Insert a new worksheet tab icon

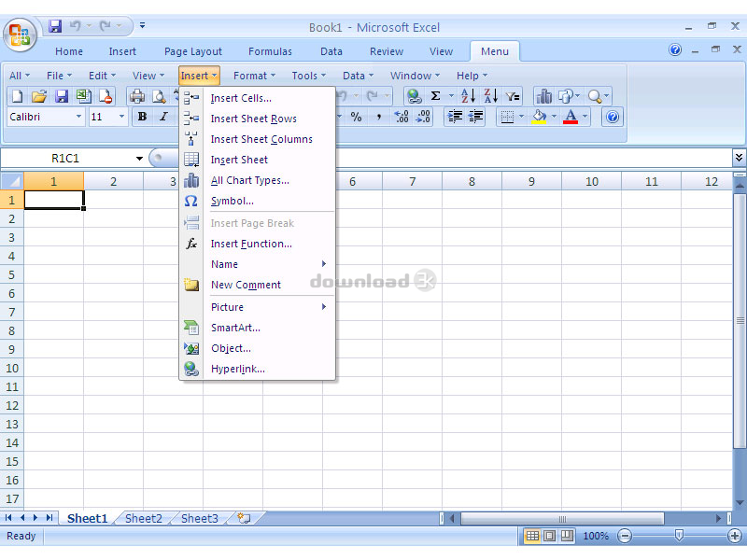244,518
